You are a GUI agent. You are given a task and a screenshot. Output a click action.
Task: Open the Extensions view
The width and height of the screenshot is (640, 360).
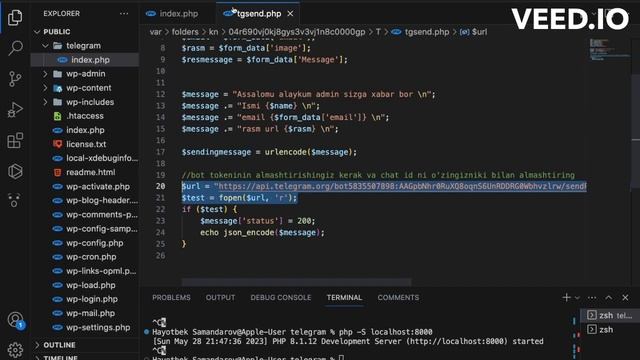[15, 140]
